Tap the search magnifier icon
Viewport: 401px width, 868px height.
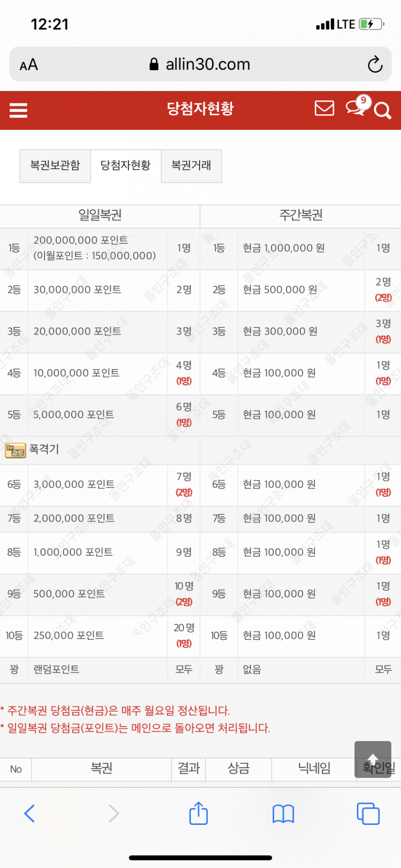coord(382,111)
